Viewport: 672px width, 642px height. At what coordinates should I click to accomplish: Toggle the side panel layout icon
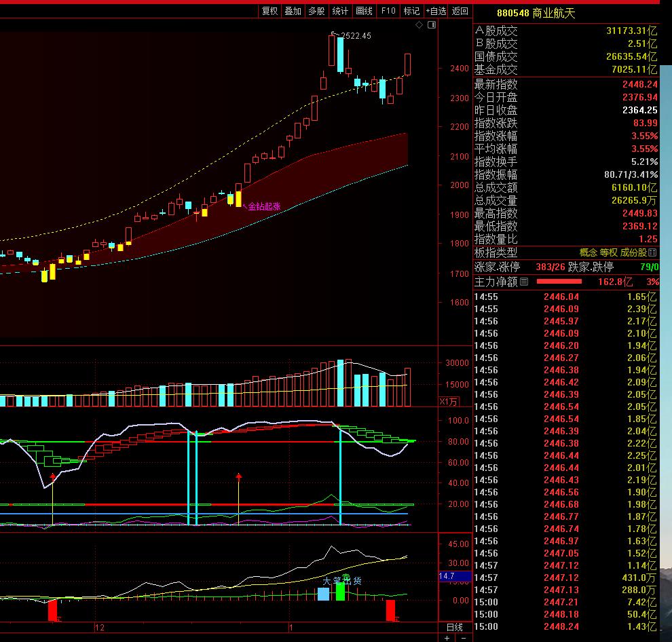tap(432, 25)
